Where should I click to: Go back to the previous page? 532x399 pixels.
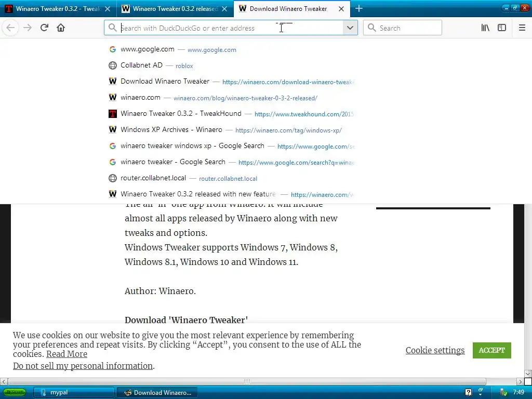coord(10,28)
